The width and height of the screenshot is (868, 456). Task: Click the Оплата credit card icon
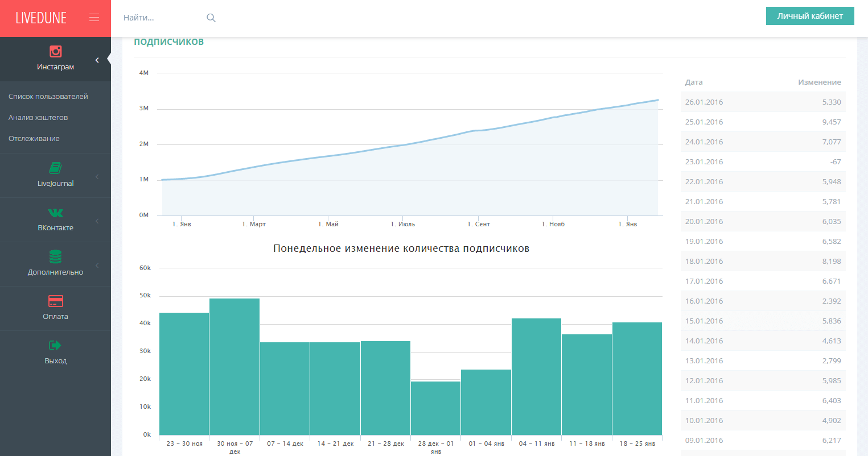(x=55, y=301)
